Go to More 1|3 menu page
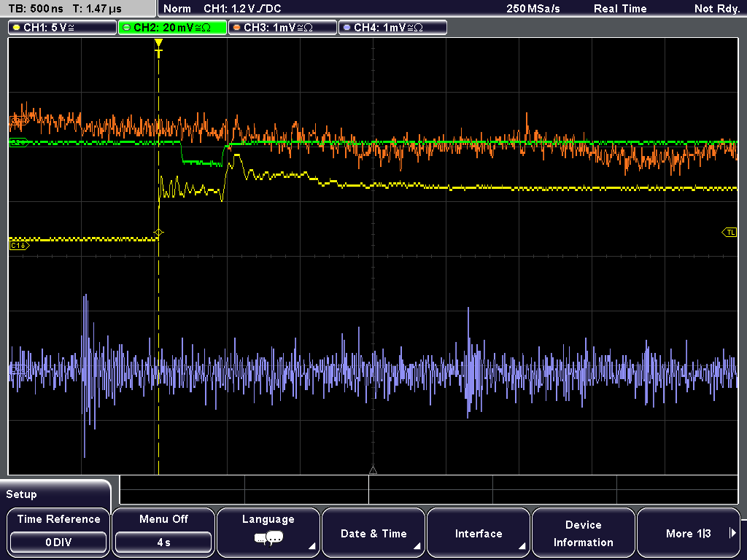Viewport: 747px width, 560px height. [x=689, y=532]
